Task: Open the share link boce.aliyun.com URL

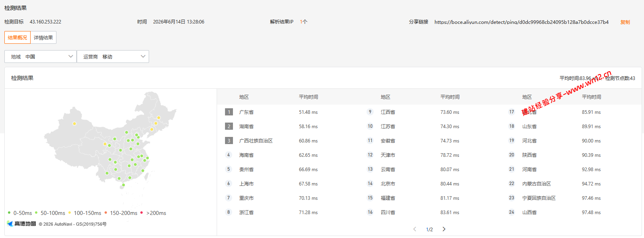Action: 522,22
